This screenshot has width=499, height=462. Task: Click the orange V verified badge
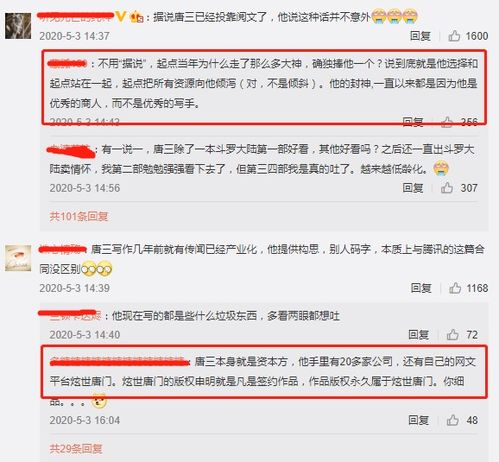[120, 16]
